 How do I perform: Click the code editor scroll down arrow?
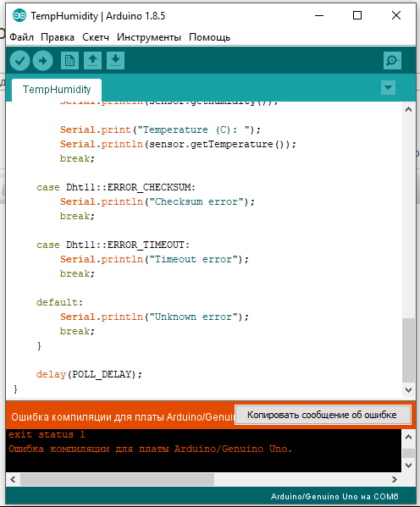coord(408,390)
